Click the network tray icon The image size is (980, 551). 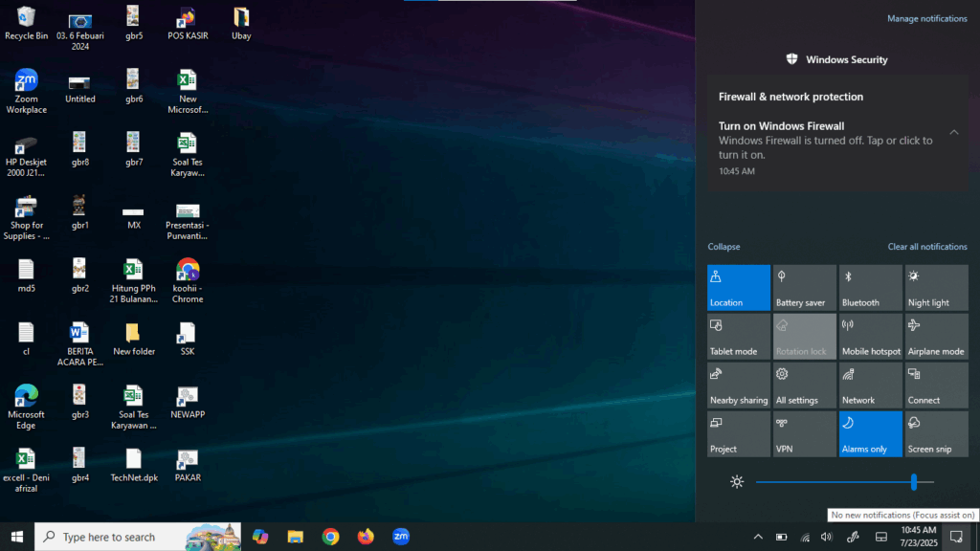coord(805,538)
